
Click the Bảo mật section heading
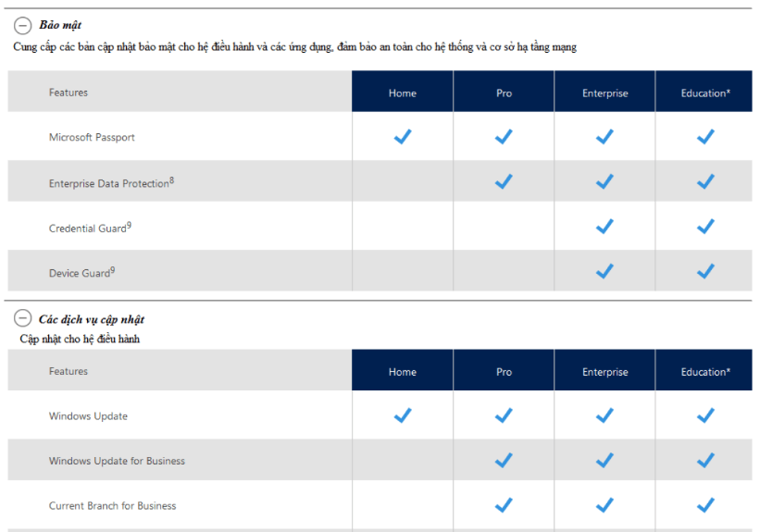pyautogui.click(x=60, y=25)
